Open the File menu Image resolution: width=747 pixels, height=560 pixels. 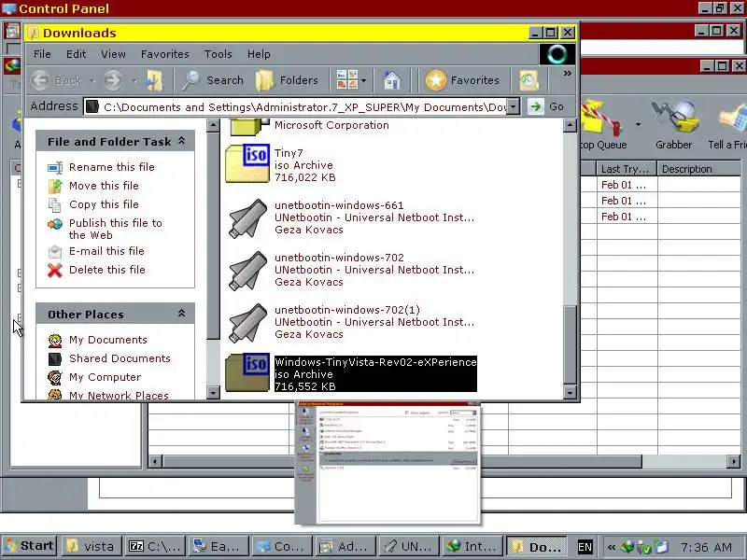42,54
